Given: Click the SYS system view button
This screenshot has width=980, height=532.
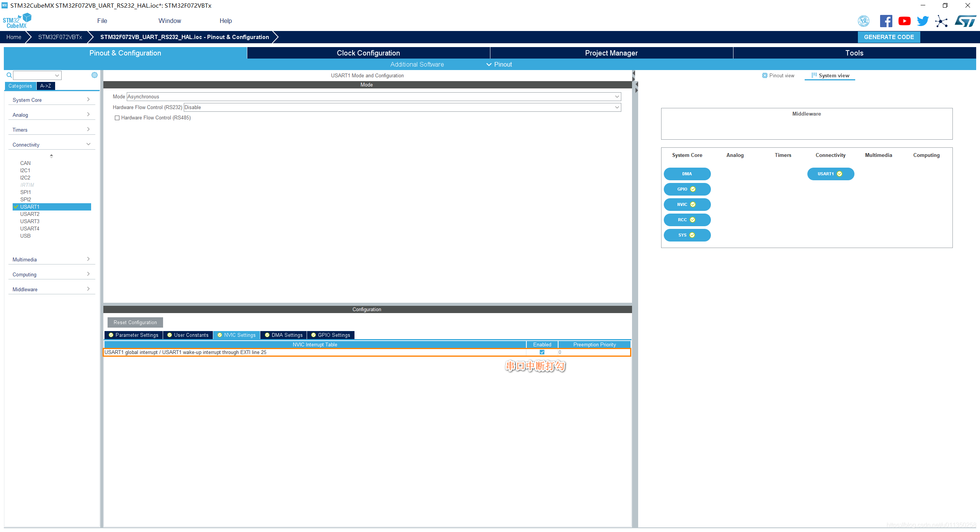Looking at the screenshot, I should pos(687,235).
